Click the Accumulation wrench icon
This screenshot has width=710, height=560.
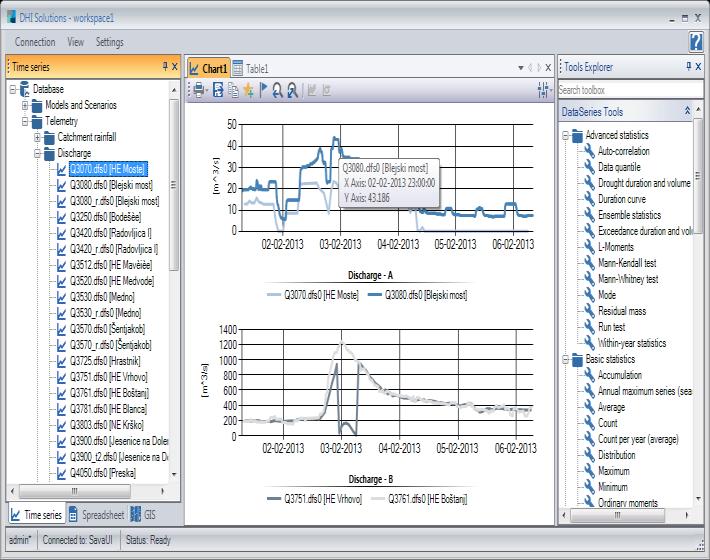pyautogui.click(x=589, y=375)
